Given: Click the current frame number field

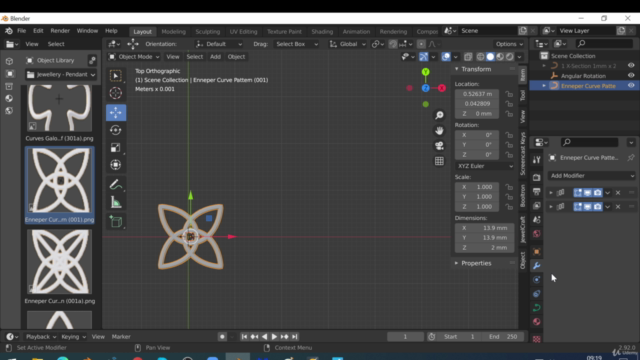Looking at the screenshot, I should (405, 337).
